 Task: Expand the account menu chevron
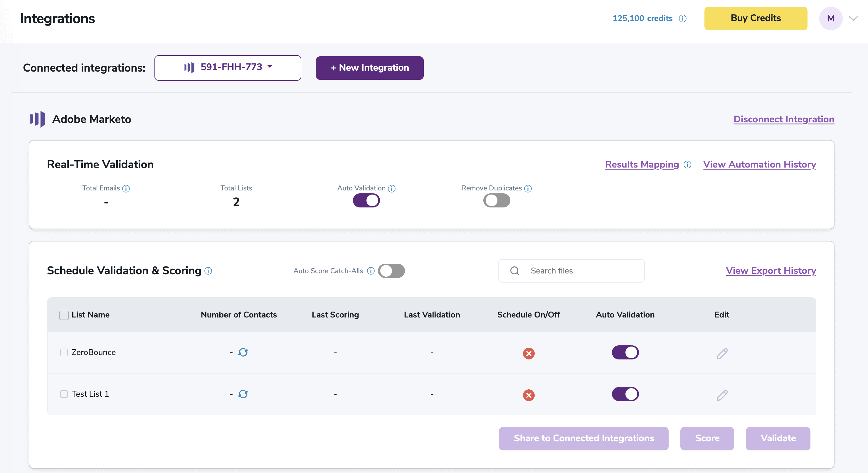(x=853, y=18)
